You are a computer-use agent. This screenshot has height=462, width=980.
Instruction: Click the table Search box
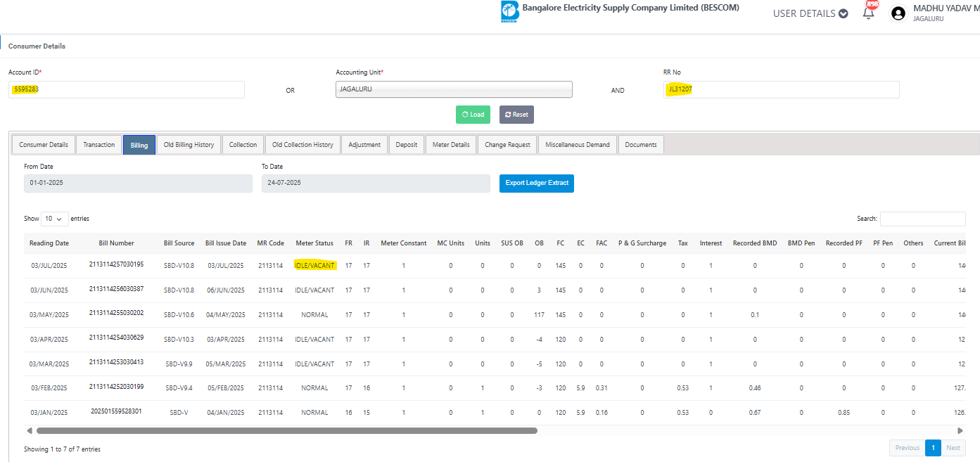click(x=923, y=219)
